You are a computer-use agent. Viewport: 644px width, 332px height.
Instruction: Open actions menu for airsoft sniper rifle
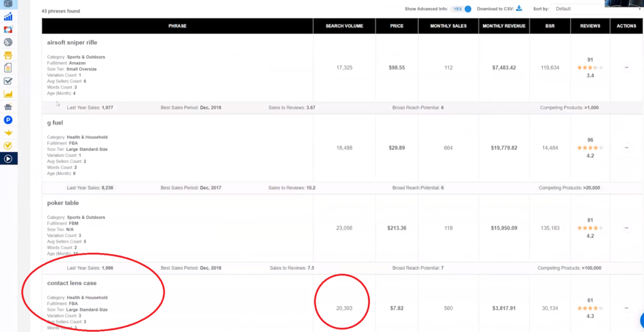point(626,67)
